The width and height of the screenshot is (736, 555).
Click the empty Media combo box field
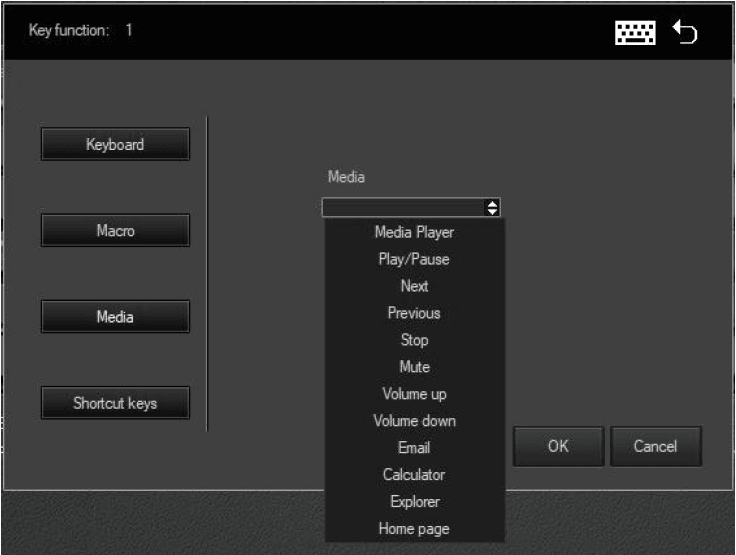click(x=402, y=208)
